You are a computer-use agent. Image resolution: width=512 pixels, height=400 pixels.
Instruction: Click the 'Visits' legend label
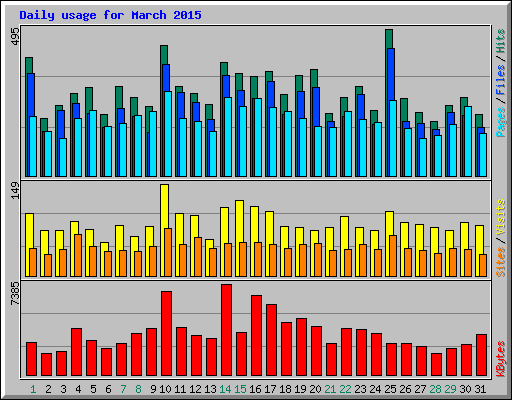point(501,218)
